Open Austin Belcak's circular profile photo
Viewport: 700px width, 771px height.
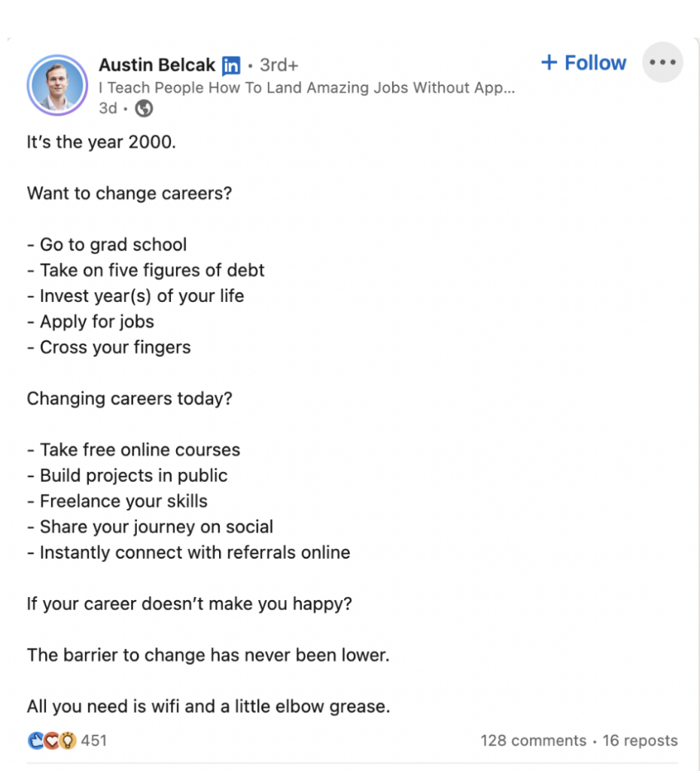(58, 85)
